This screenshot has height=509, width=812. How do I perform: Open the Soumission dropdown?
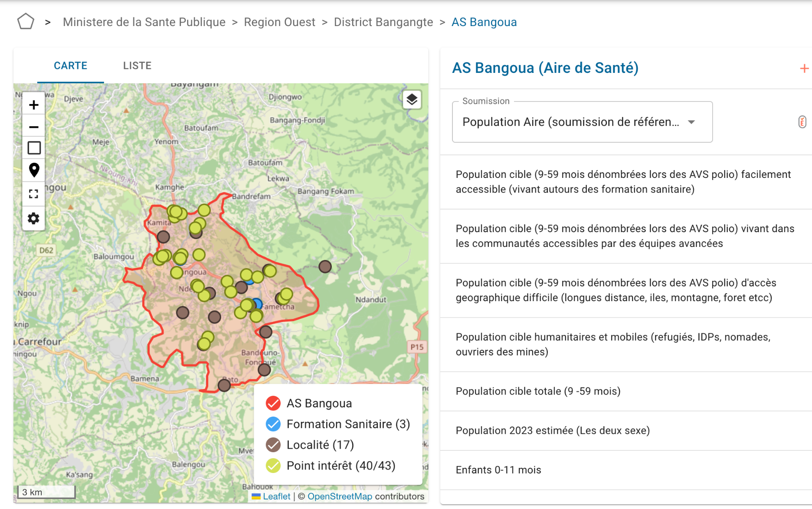click(x=582, y=122)
